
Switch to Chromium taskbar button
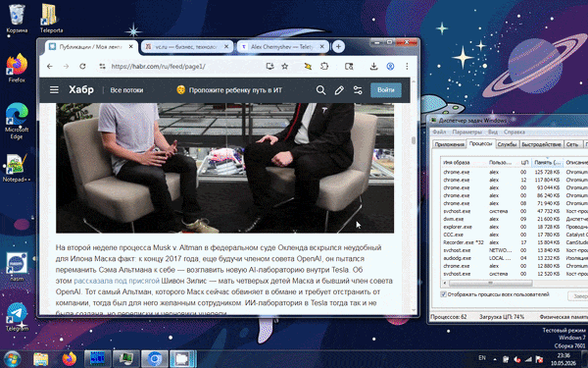coord(154,359)
